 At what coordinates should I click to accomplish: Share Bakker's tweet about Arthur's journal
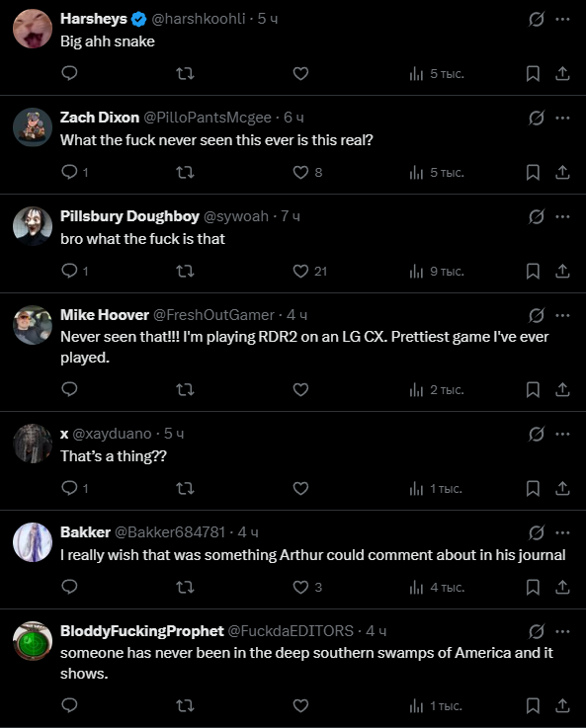(562, 588)
